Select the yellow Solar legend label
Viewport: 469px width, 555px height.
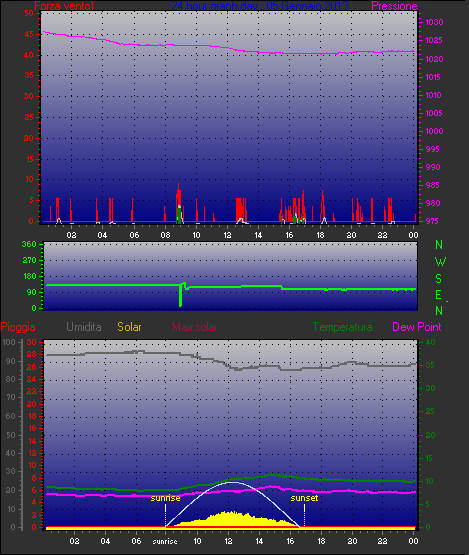pos(129,327)
